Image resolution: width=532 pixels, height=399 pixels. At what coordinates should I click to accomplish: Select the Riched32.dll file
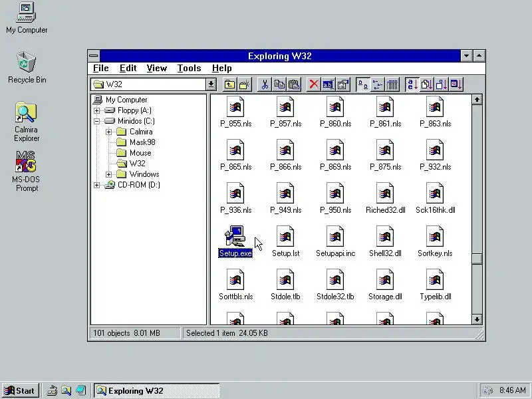pos(385,198)
